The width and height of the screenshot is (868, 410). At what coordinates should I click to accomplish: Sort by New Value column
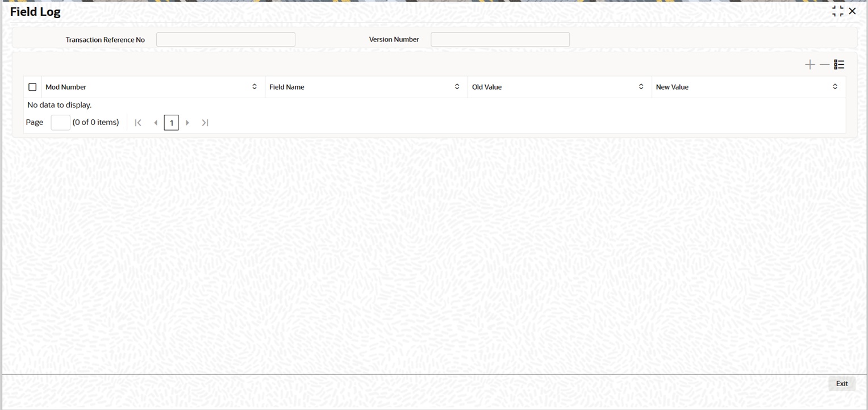click(x=835, y=87)
